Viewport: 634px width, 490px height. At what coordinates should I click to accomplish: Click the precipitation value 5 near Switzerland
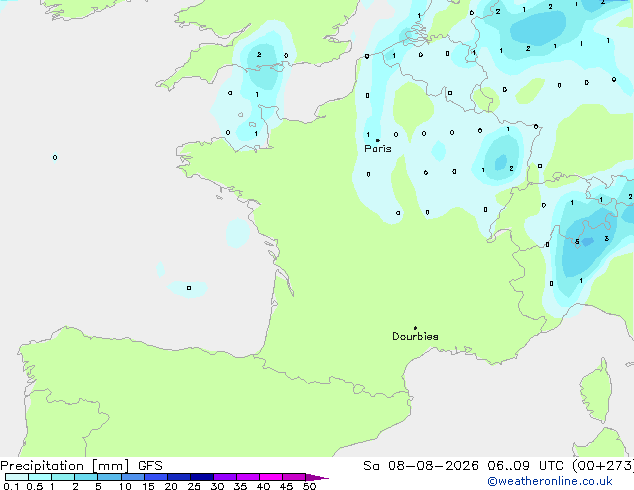click(577, 242)
